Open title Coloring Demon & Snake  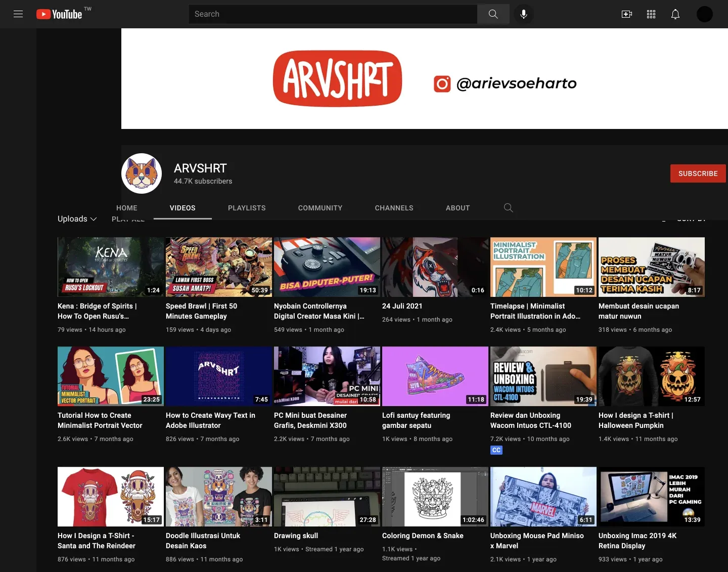point(423,536)
